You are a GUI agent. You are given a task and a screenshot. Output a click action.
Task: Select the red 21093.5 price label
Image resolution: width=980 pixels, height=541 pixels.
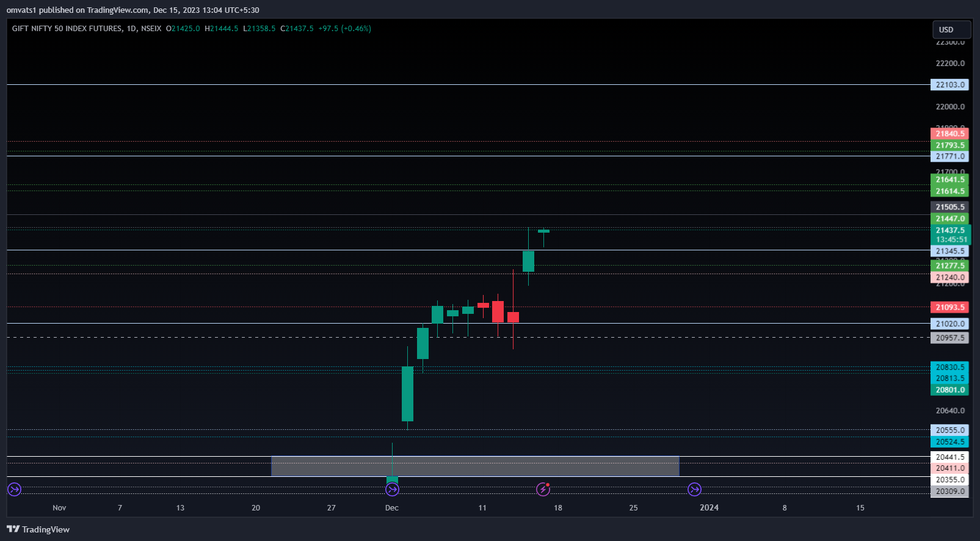pyautogui.click(x=949, y=307)
